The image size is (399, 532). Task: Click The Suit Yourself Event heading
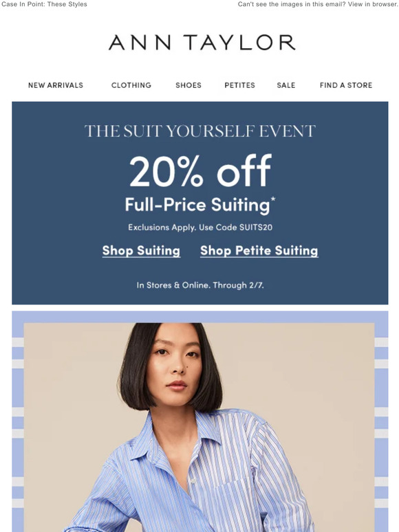pyautogui.click(x=200, y=131)
